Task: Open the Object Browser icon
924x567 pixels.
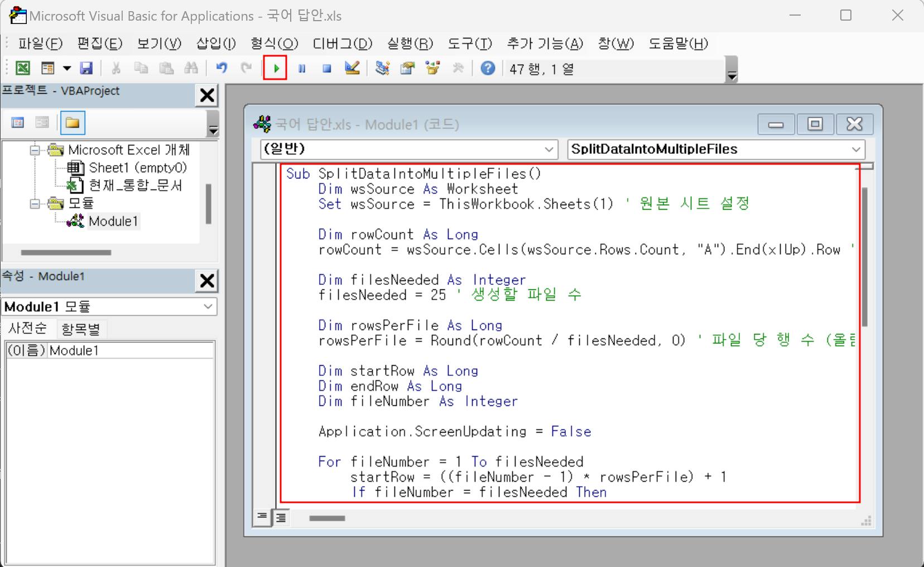Action: [432, 69]
